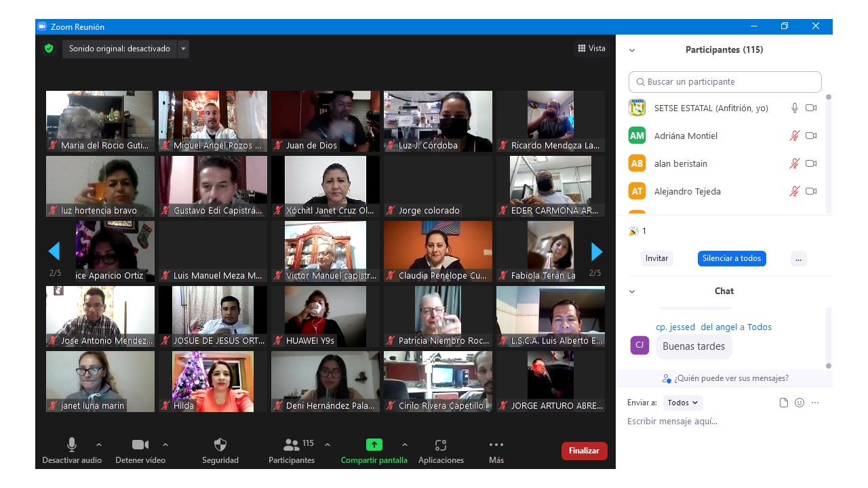Click the participants list scrollbar
Screen dimensions: 868x488
click(x=828, y=152)
